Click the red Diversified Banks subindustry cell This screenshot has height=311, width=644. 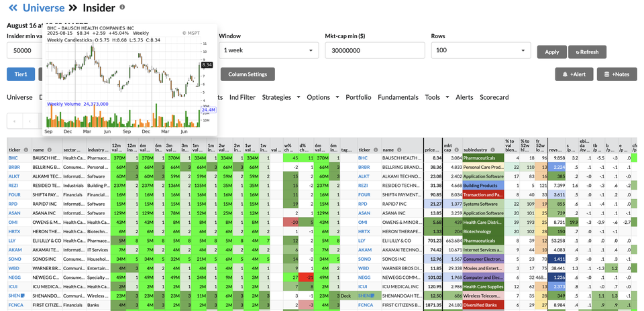click(483, 305)
